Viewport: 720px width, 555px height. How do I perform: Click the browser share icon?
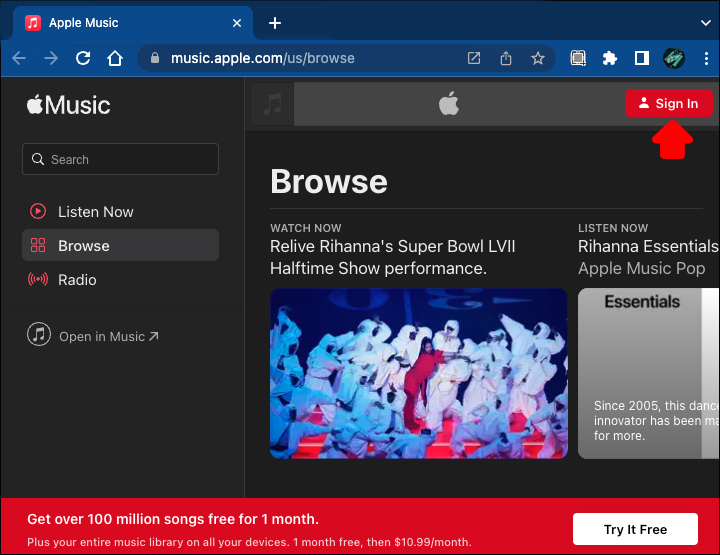point(506,58)
